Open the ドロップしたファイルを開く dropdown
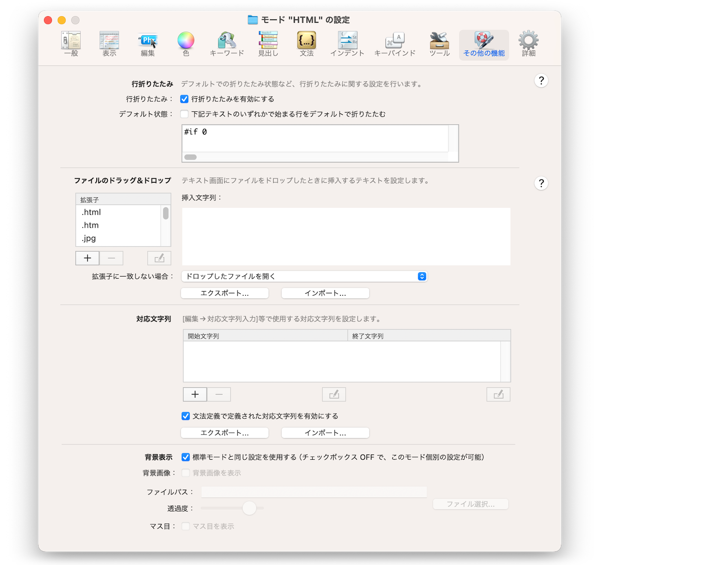The height and width of the screenshot is (565, 728). coord(304,277)
